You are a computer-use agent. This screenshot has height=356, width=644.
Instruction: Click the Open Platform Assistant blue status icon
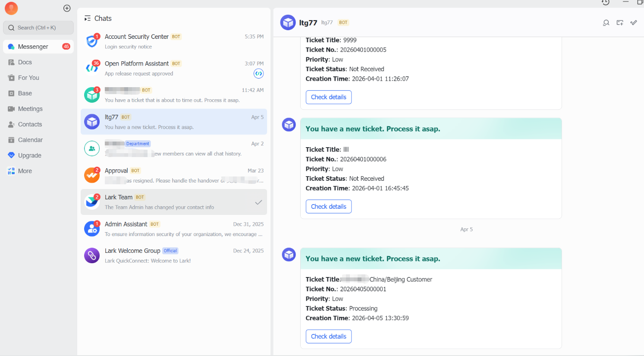coord(258,74)
